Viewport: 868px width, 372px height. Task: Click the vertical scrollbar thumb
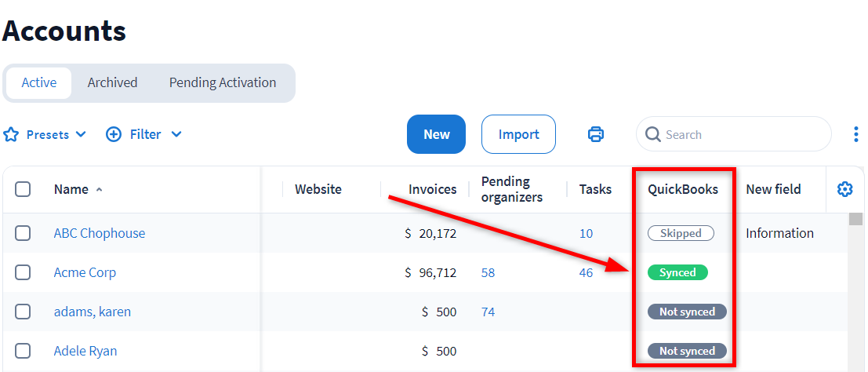tap(856, 219)
